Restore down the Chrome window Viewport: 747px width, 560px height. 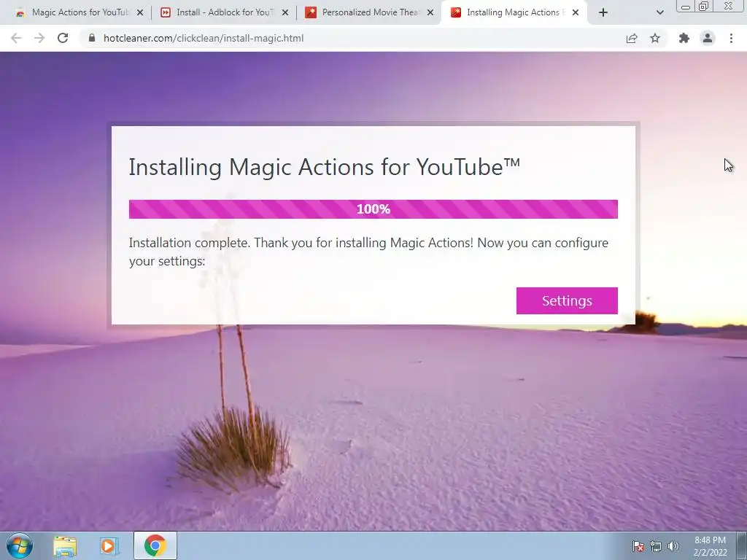[704, 6]
